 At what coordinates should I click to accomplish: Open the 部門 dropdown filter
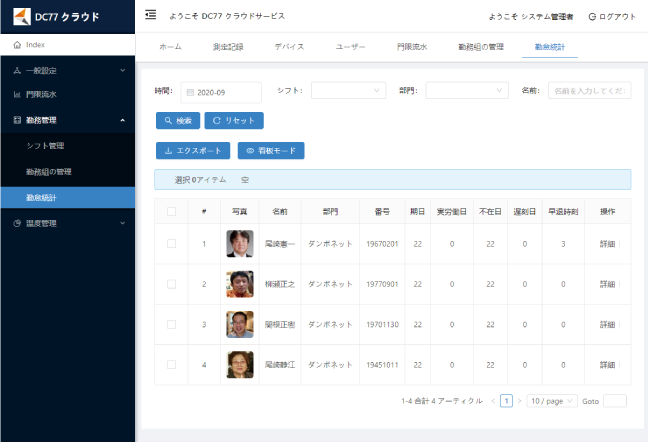point(467,91)
